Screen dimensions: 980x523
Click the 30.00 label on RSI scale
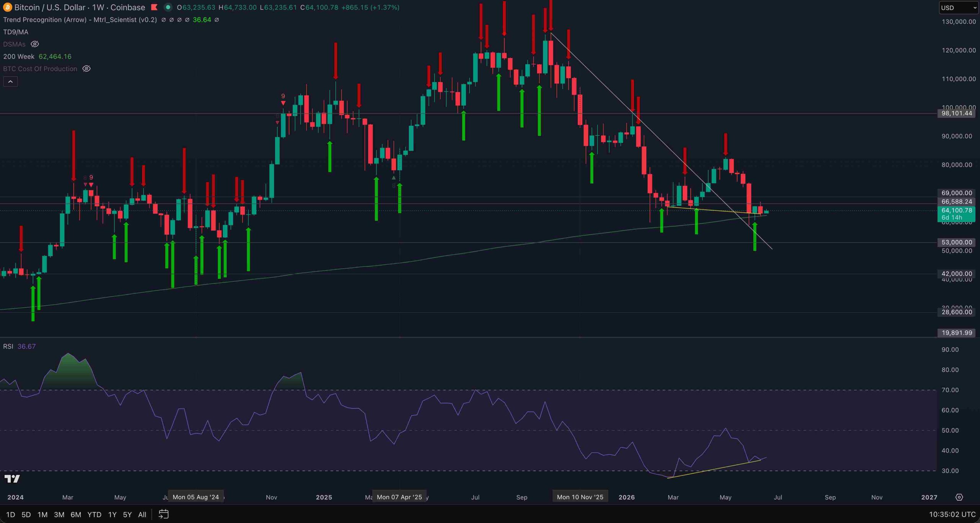pos(950,471)
